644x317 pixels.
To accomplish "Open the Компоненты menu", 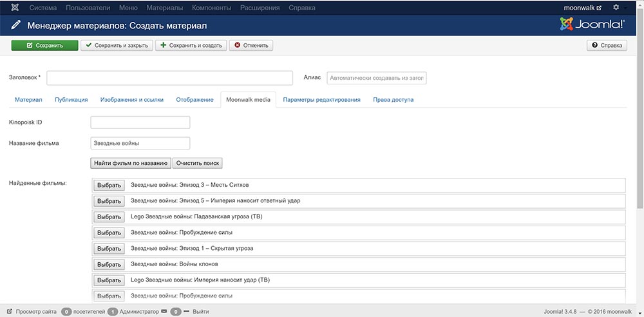I will [211, 7].
